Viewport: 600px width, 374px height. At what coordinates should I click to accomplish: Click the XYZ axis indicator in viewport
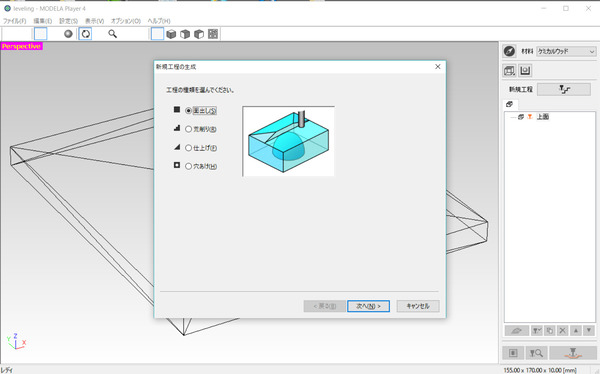coord(16,341)
